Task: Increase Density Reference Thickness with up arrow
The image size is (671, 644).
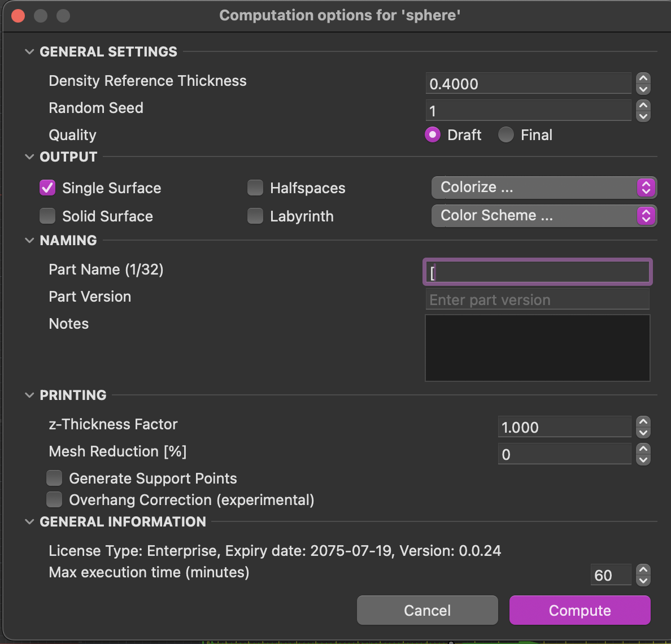Action: [x=643, y=79]
